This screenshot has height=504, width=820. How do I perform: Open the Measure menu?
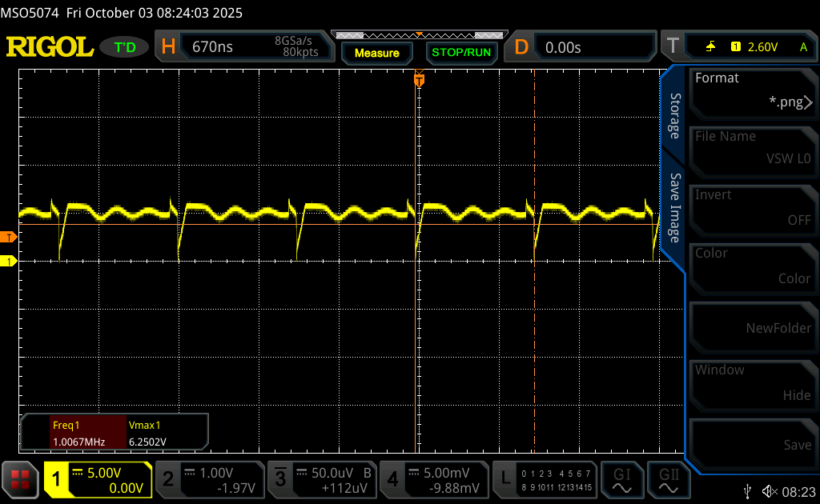point(376,53)
